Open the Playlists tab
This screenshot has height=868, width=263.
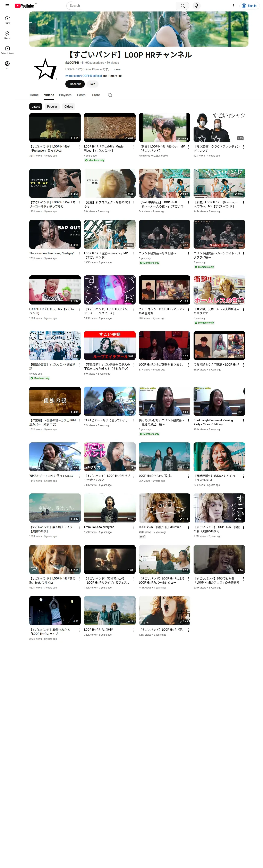click(x=65, y=95)
